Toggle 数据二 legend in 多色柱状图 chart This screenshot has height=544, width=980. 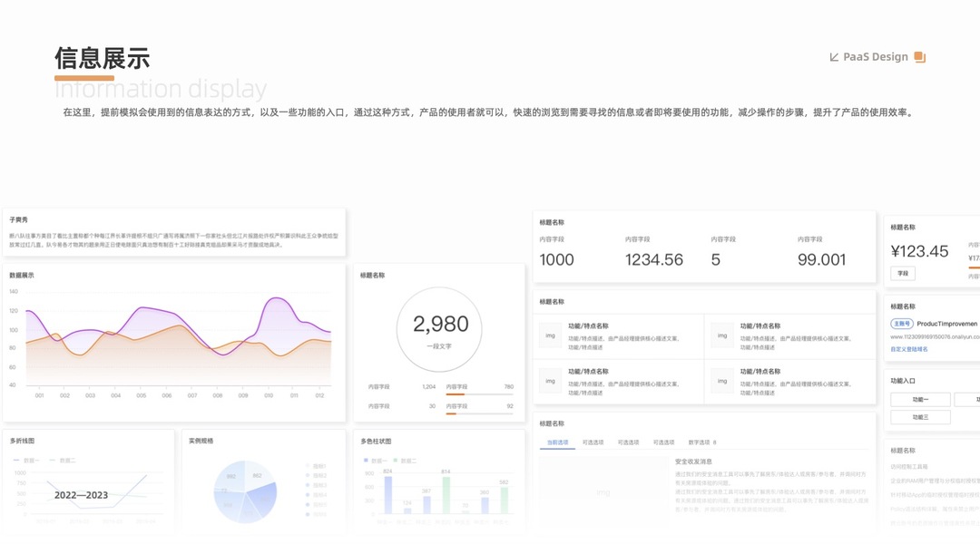pos(405,461)
